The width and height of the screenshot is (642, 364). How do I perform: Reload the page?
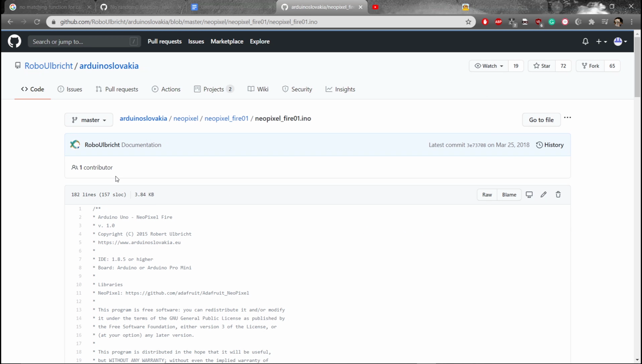37,22
